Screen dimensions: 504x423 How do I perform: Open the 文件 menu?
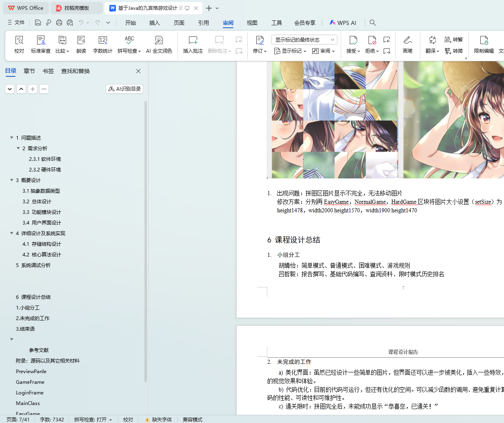[16, 22]
